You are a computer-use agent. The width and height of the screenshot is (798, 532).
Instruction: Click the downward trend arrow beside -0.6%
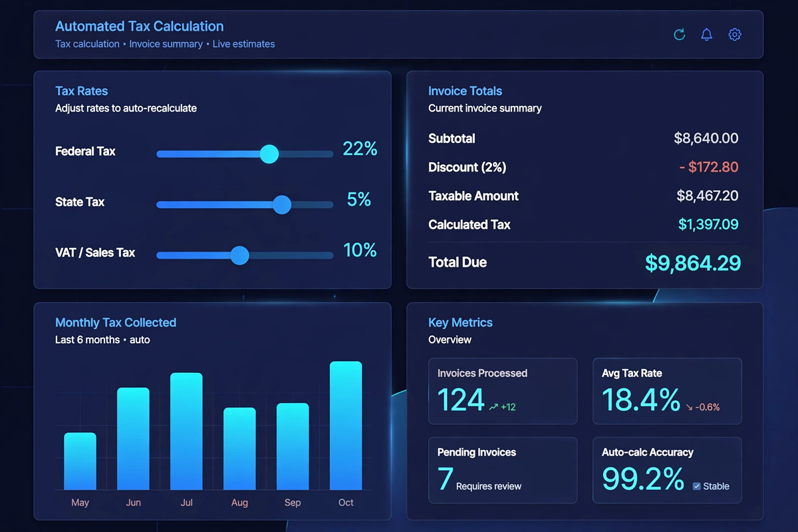click(x=688, y=406)
